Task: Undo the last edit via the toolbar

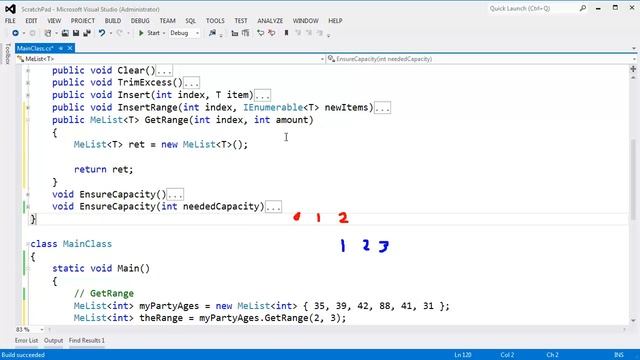Action: coord(102,33)
